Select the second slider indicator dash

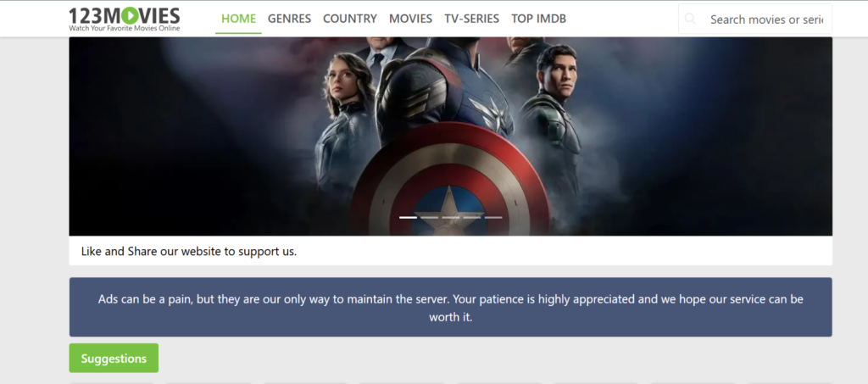click(x=430, y=218)
